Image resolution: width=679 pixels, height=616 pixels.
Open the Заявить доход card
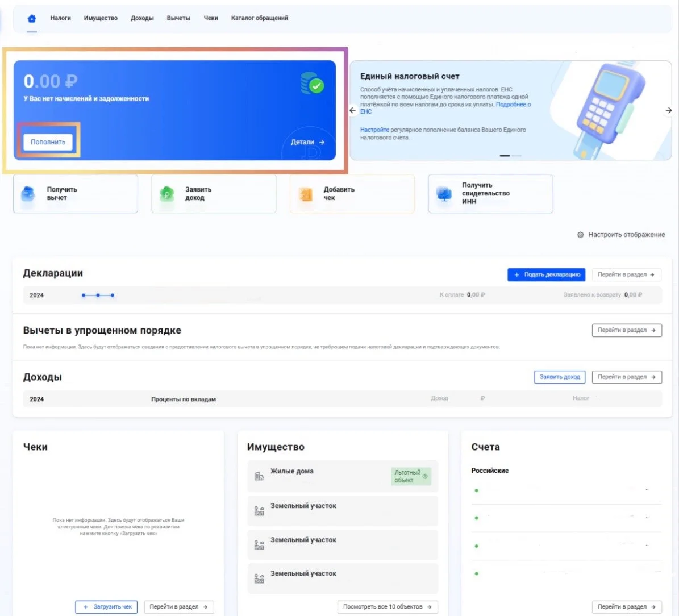point(214,194)
